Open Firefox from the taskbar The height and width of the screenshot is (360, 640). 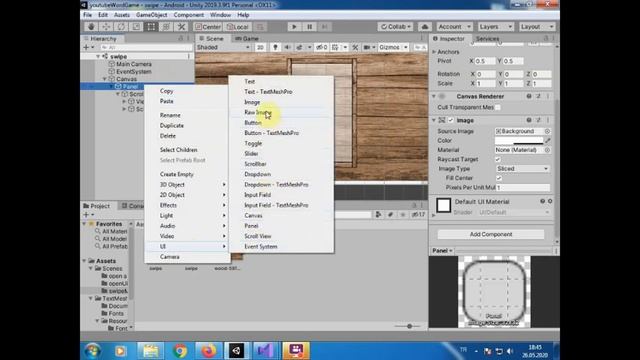(209, 351)
